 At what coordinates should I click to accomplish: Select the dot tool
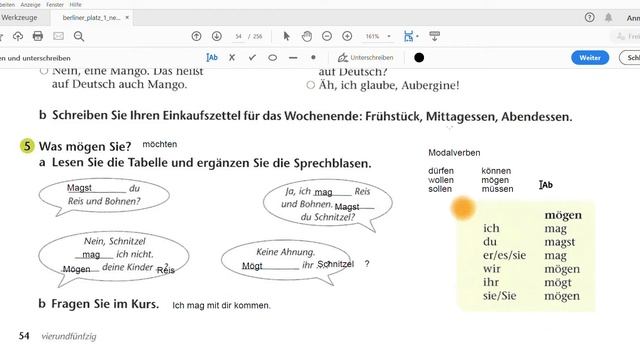coord(313,58)
